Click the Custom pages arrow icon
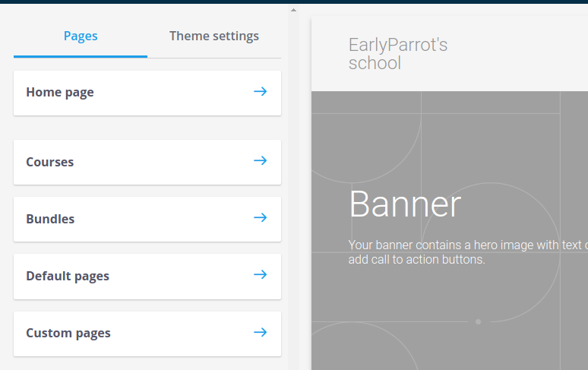Image resolution: width=588 pixels, height=370 pixels. tap(261, 332)
